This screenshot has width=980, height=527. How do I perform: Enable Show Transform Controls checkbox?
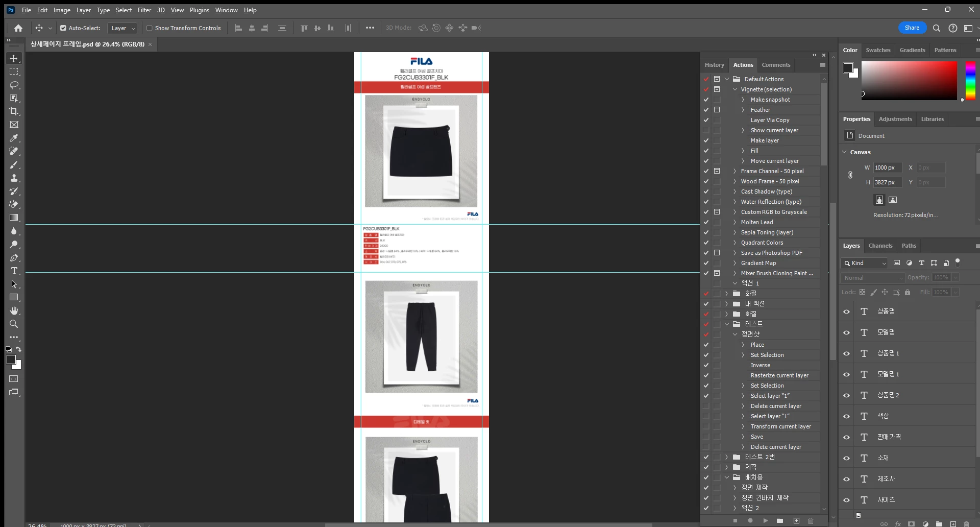pos(150,28)
